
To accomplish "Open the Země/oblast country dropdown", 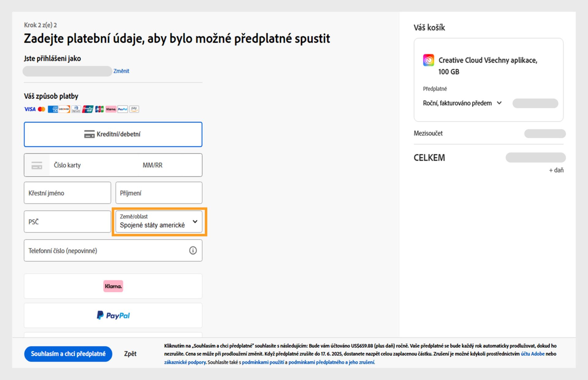I will pos(159,222).
